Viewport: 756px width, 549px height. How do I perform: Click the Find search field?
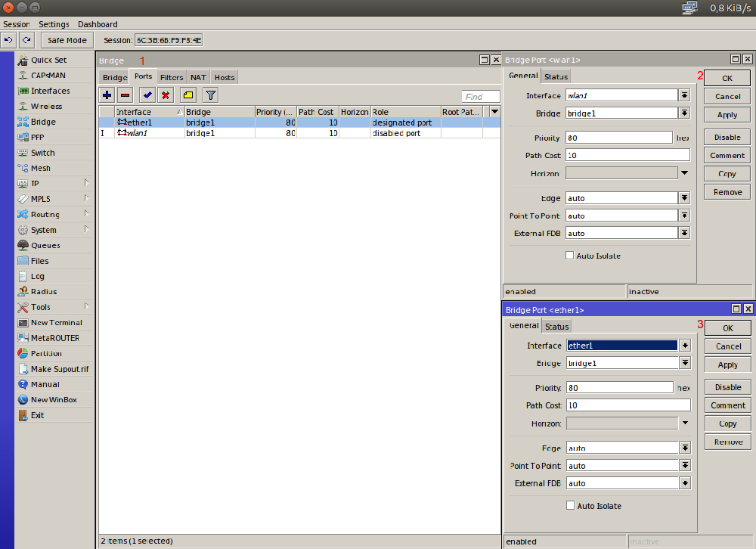pos(481,97)
